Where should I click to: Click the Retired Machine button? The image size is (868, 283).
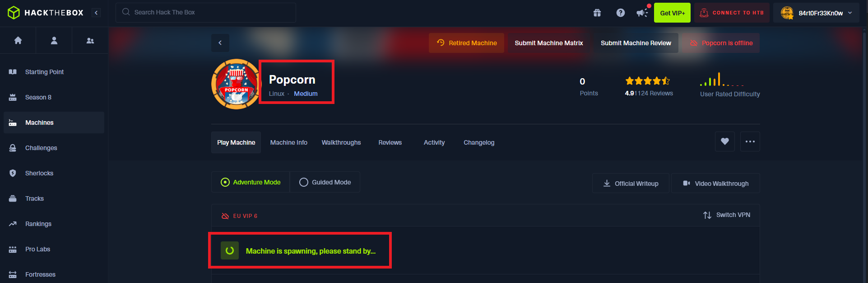pos(466,43)
